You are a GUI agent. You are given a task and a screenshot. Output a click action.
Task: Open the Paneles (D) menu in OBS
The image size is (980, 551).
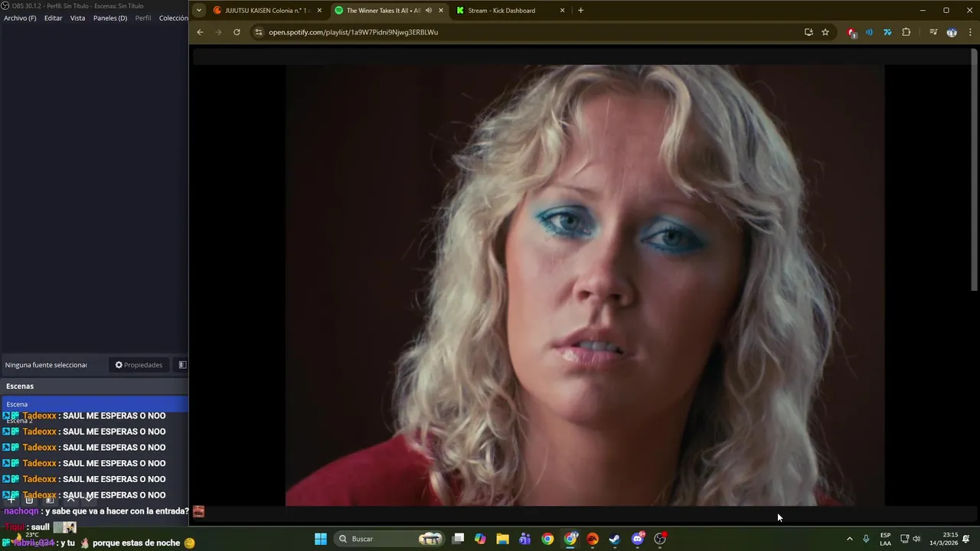pos(110,18)
